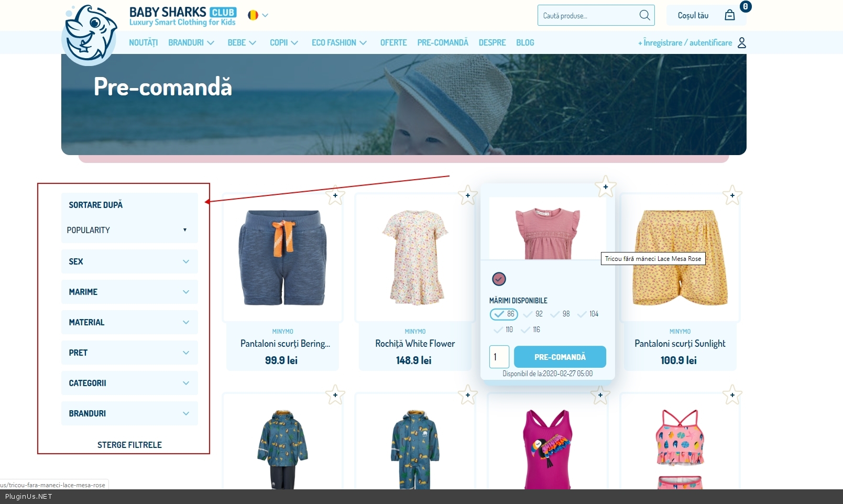Open the shopping bag cart icon
843x504 pixels.
729,15
